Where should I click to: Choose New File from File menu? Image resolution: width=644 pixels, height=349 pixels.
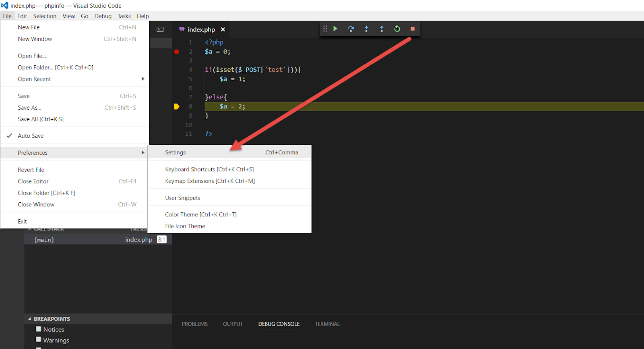click(75, 27)
